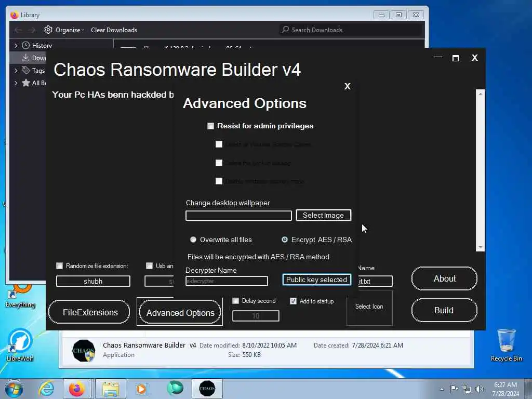Click the name field ending in it.txt

(375, 281)
